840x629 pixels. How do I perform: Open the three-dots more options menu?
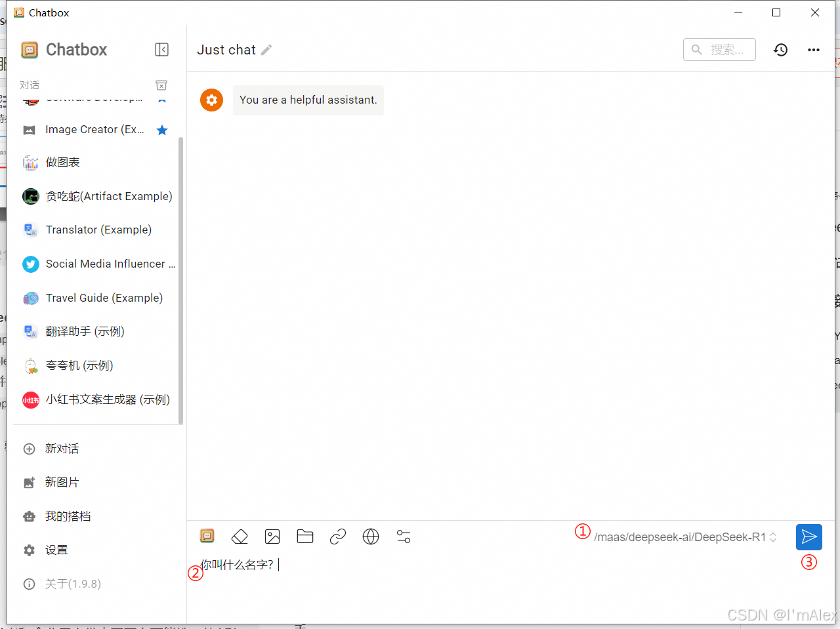[814, 50]
